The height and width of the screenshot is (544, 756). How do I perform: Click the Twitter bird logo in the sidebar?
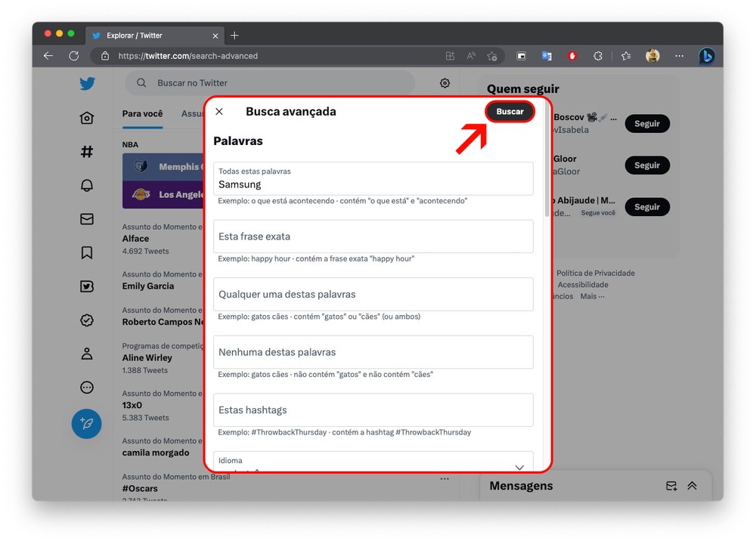[x=87, y=83]
